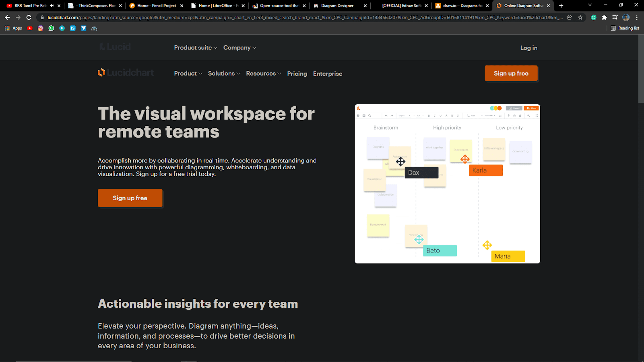This screenshot has width=644, height=362.
Task: Click the Lucidchart workspace preview image
Action: [x=447, y=184]
